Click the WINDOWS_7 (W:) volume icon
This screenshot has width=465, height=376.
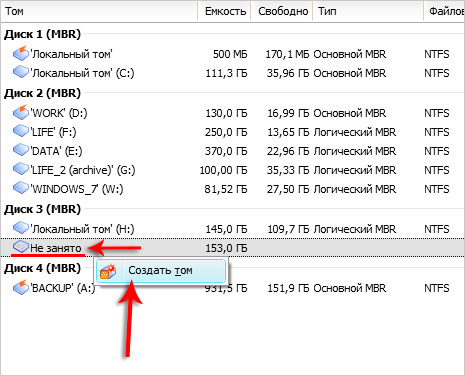click(x=21, y=188)
